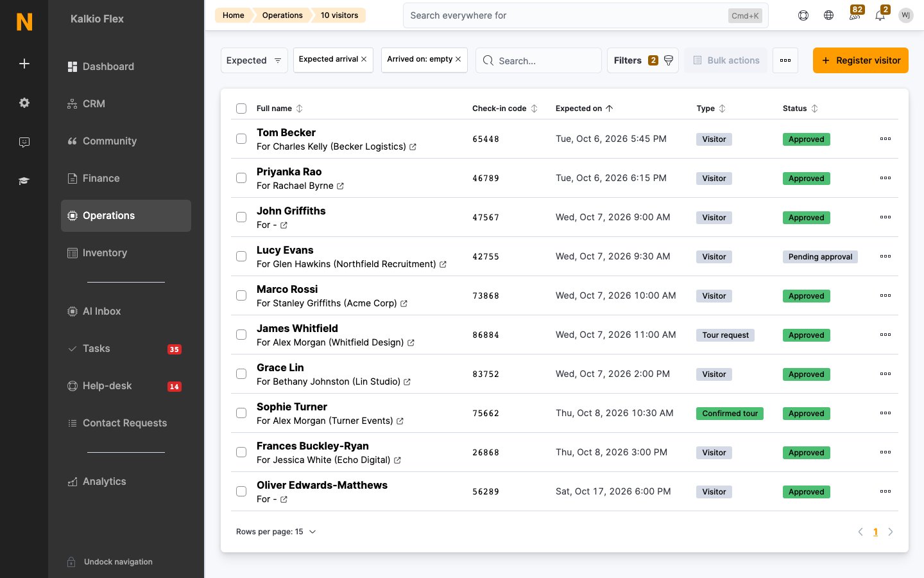Click the plus icon in left rail
924x578 pixels.
[x=24, y=64]
